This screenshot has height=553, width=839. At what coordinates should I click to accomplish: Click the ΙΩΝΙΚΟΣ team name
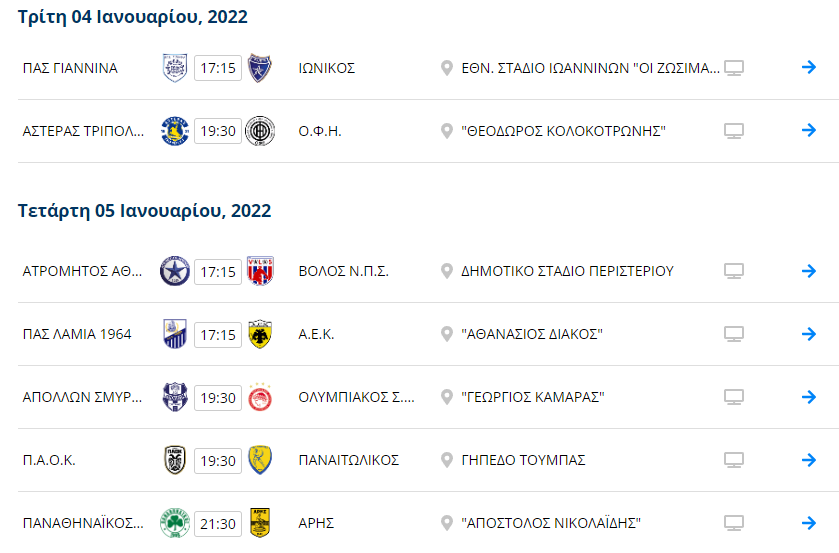point(327,68)
